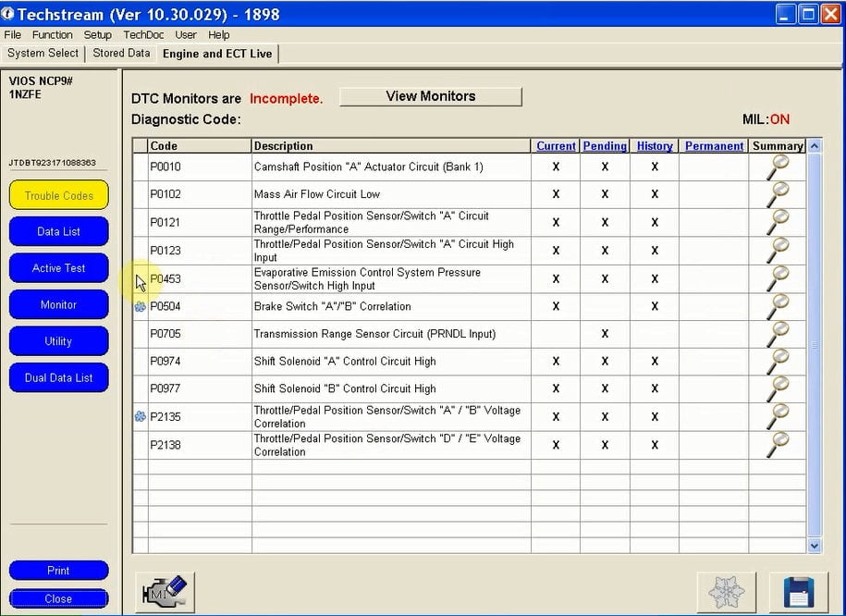
Task: Open summary magnifier for code P0010
Action: pos(778,166)
